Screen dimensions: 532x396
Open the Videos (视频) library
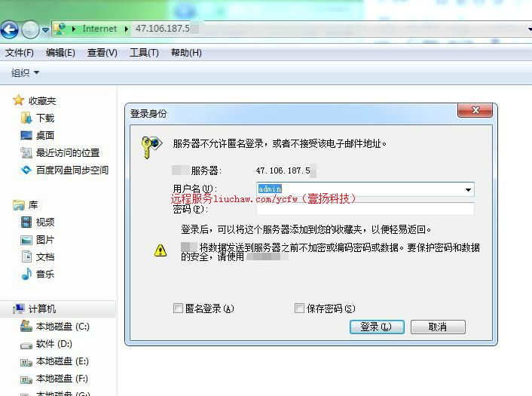point(44,222)
